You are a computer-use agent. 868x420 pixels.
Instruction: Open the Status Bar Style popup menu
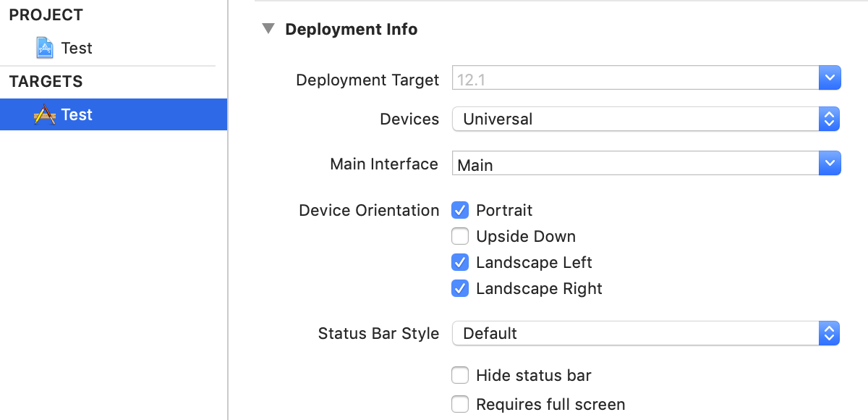coord(645,334)
